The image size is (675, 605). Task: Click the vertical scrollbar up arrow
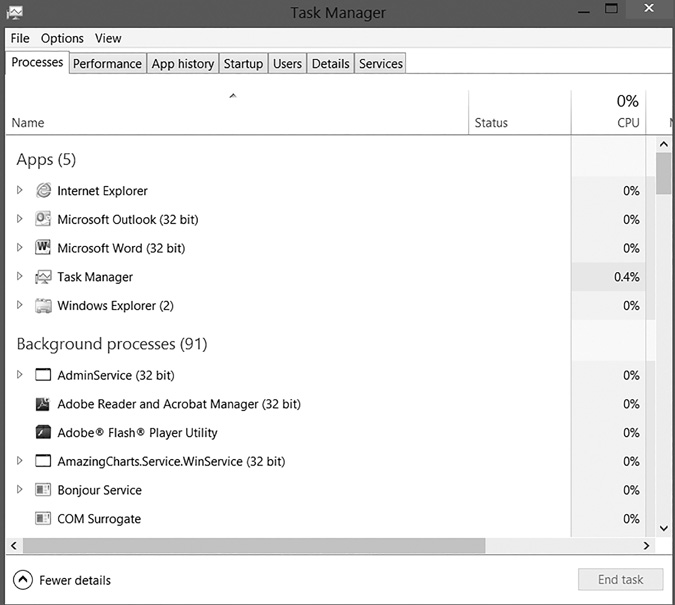(x=664, y=144)
